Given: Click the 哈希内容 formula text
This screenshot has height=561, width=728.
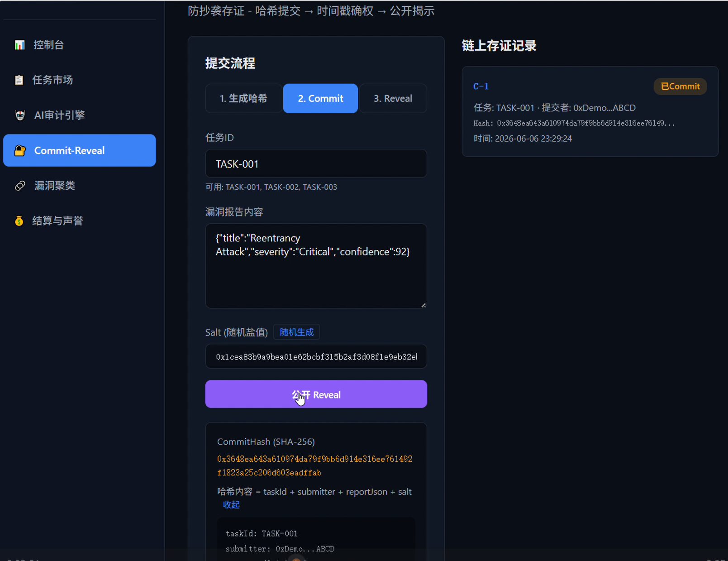Looking at the screenshot, I should (314, 492).
